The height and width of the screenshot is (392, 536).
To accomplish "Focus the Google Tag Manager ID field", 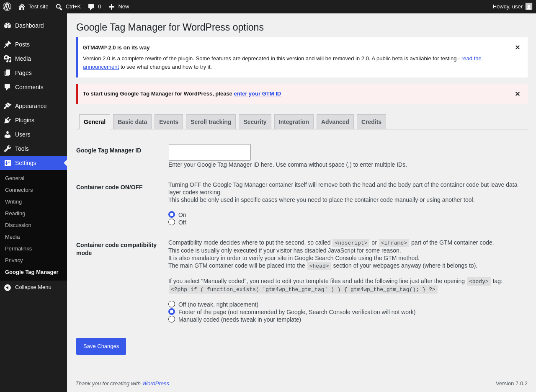I will coord(210,152).
